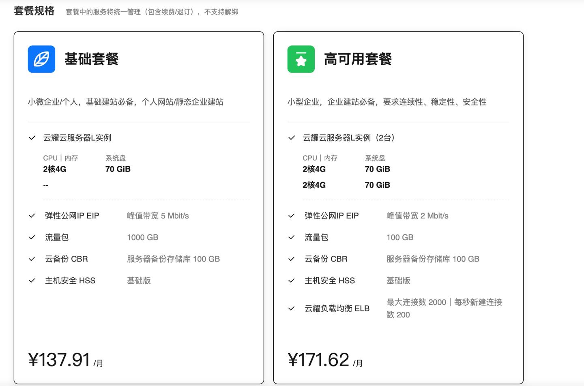Click the checkmark beside 云备份 CBR in 基础套餐
584x392 pixels.
pyautogui.click(x=32, y=259)
